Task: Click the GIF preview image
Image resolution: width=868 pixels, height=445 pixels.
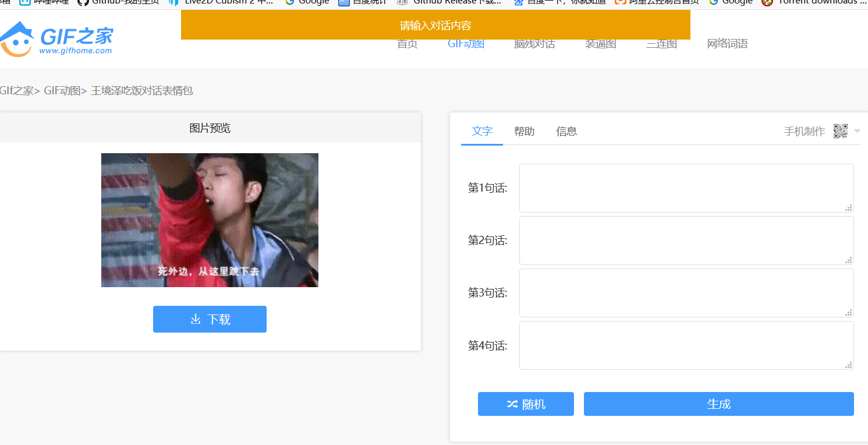Action: point(210,220)
